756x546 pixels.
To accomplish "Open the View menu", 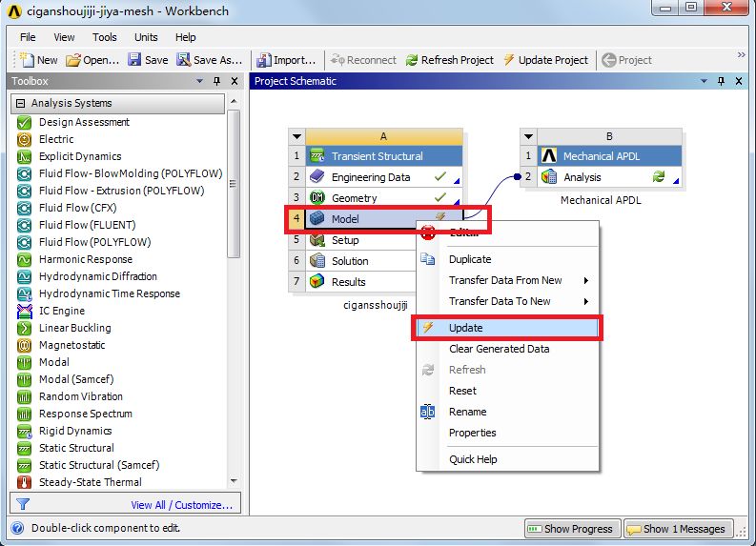I will [64, 37].
